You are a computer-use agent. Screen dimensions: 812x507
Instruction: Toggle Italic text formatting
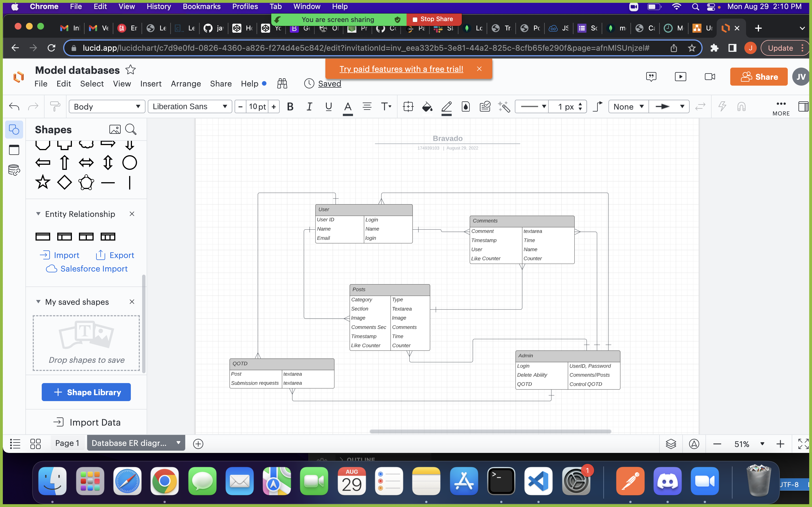click(309, 107)
